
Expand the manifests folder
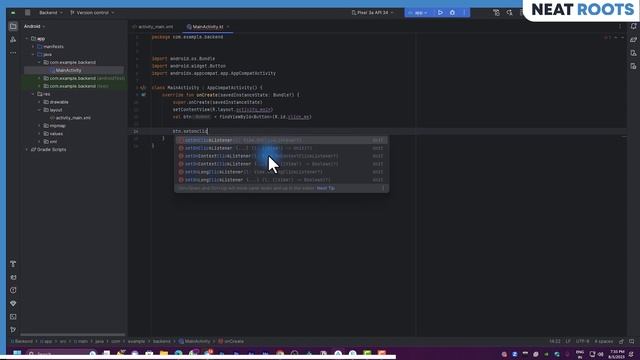point(33,47)
